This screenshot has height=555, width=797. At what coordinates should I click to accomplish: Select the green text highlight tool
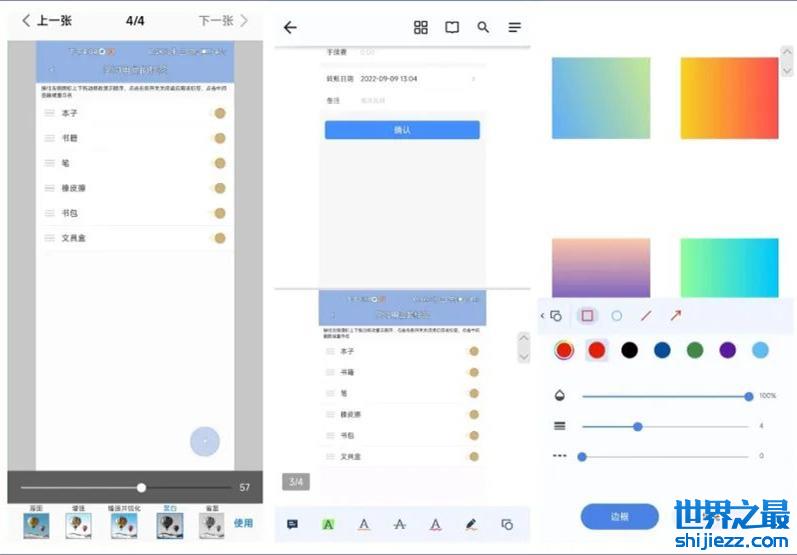[328, 524]
